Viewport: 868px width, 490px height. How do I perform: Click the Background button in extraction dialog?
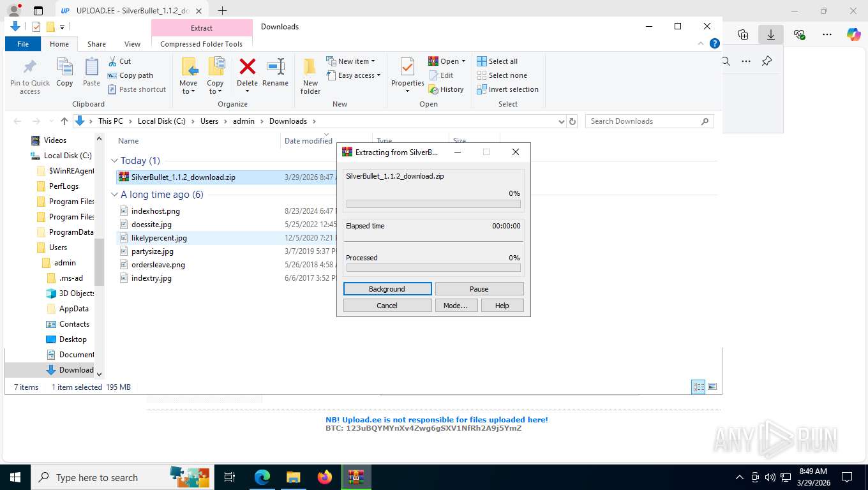(387, 289)
